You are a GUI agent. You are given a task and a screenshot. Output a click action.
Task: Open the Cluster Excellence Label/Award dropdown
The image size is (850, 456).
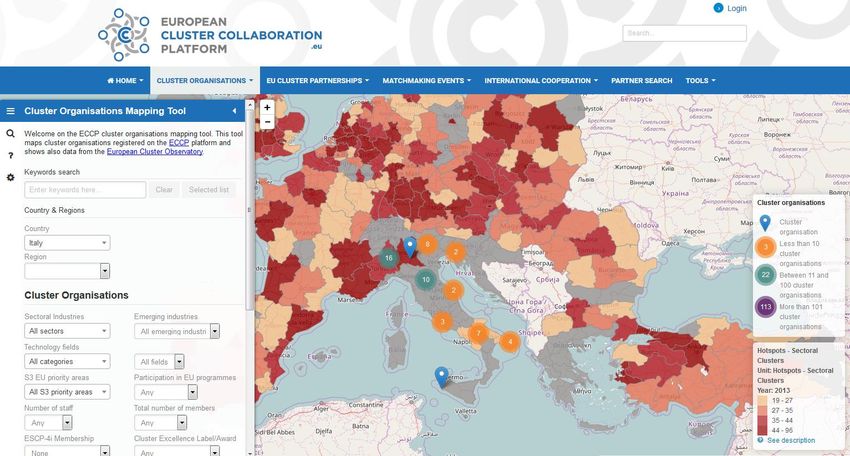[x=177, y=451]
